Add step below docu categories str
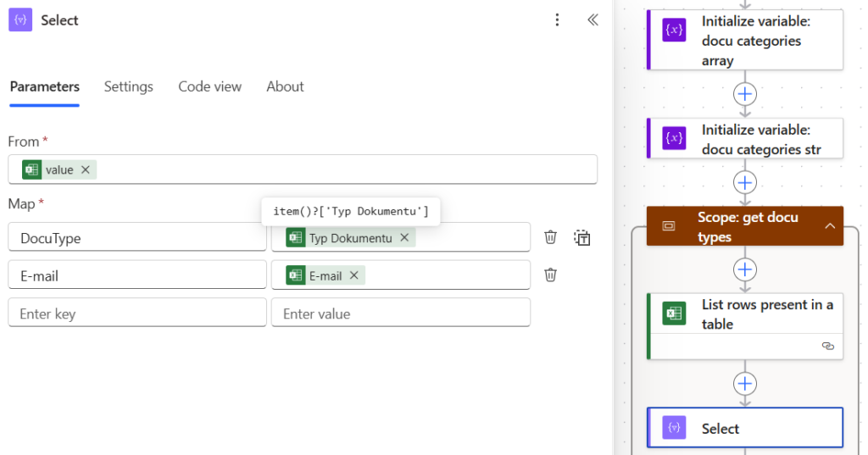The width and height of the screenshot is (868, 455). tap(745, 183)
